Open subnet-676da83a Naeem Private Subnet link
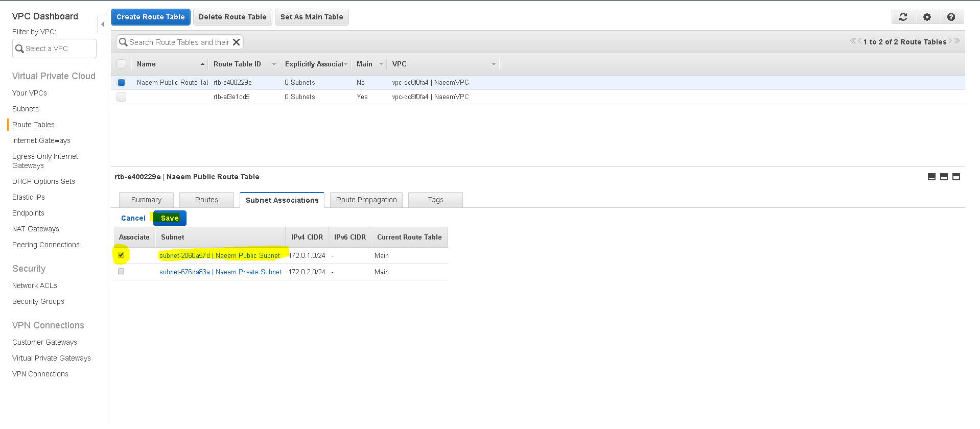Image resolution: width=980 pixels, height=429 pixels. (x=220, y=272)
